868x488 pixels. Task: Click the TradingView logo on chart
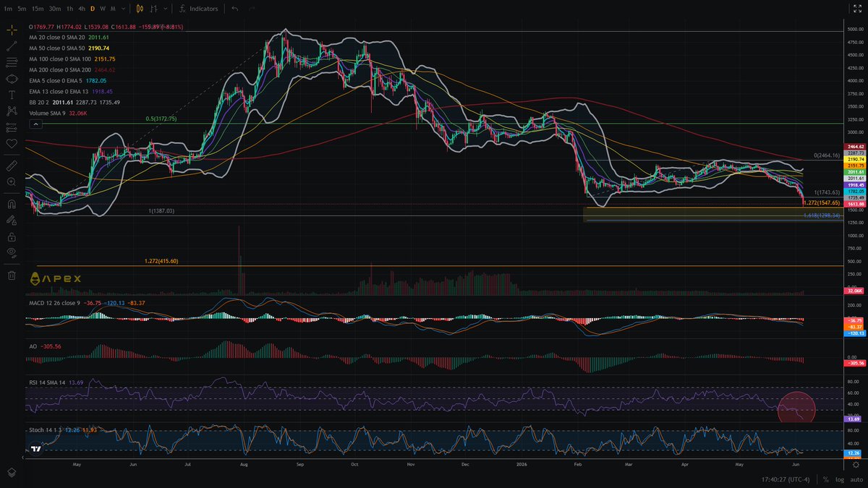point(35,449)
